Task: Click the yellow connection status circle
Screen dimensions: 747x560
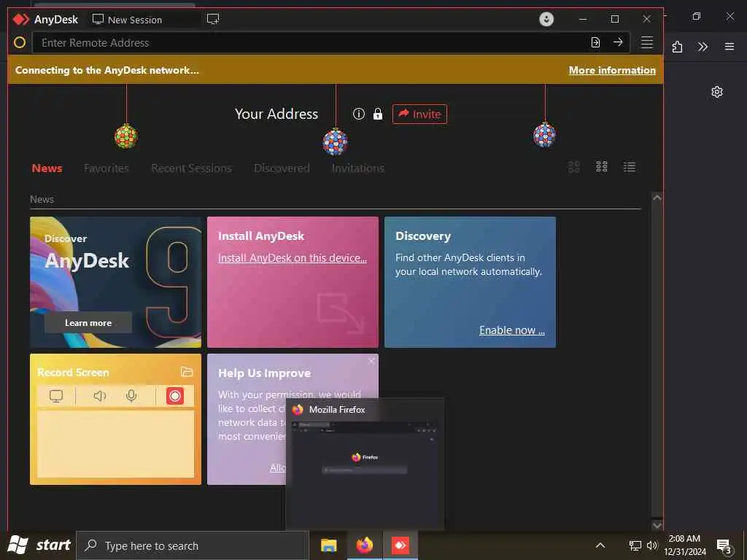Action: tap(20, 42)
